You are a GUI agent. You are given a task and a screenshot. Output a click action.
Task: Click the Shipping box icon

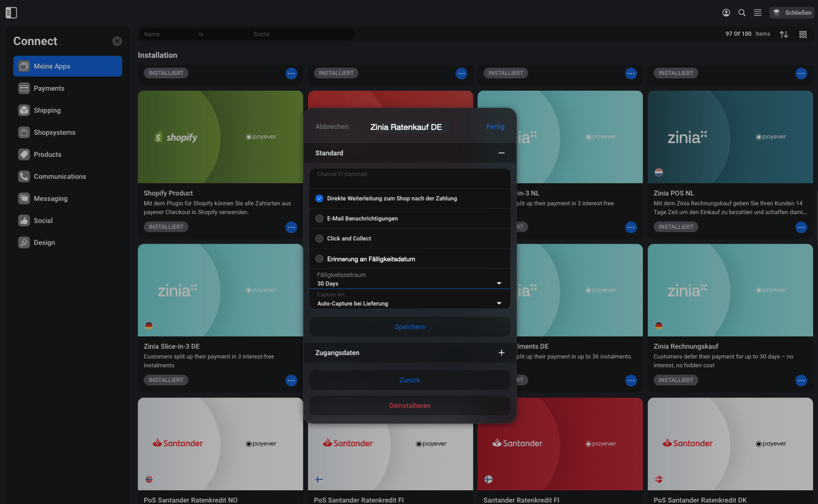click(24, 110)
